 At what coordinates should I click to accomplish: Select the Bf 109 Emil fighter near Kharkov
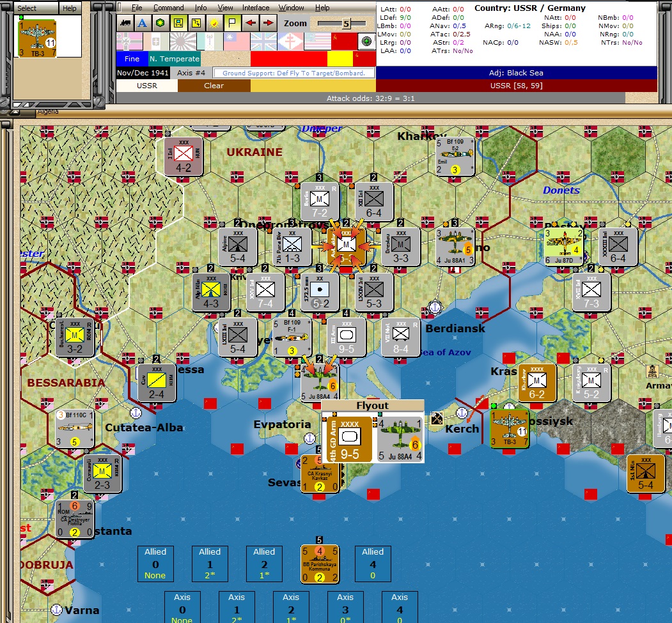tap(455, 156)
